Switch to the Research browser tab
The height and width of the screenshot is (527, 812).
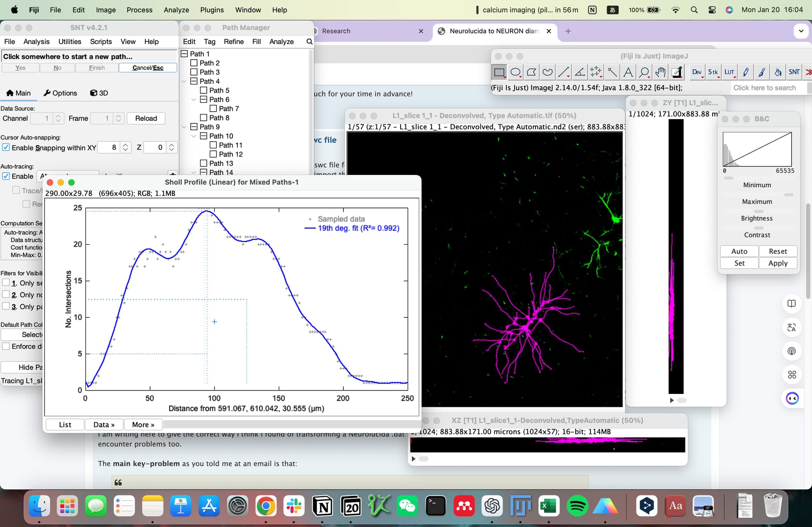[x=336, y=31]
